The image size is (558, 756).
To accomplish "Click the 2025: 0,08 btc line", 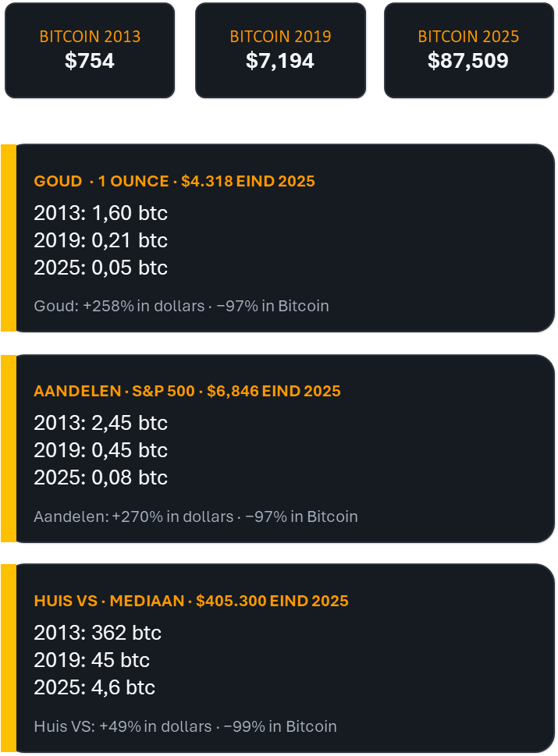I will (x=101, y=477).
